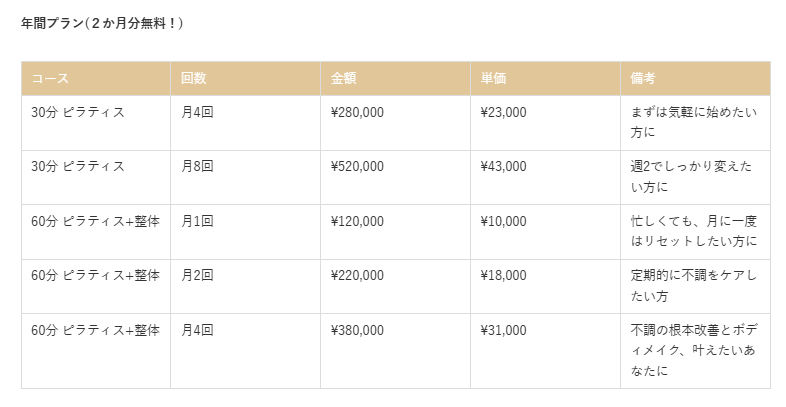The height and width of the screenshot is (407, 786).
Task: Click the まずは気軽に始めたい方に note
Action: [694, 122]
